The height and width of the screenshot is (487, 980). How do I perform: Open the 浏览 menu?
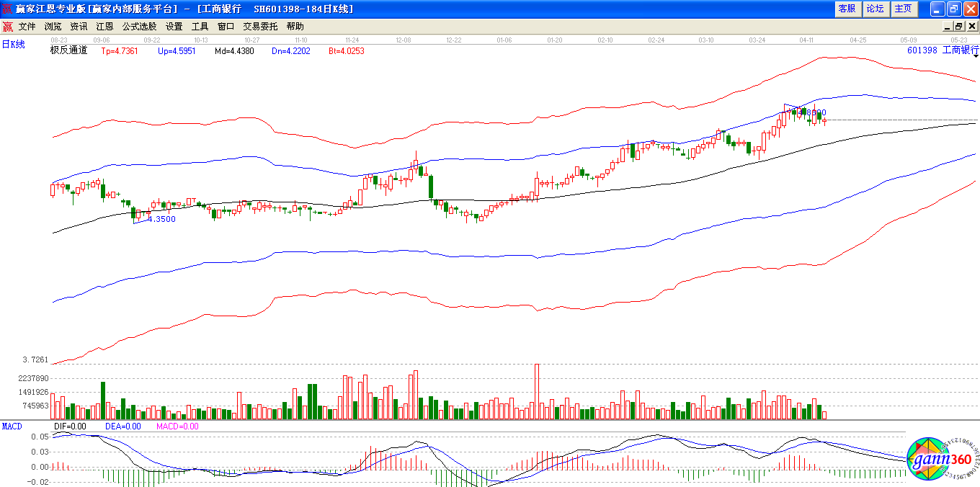(53, 27)
